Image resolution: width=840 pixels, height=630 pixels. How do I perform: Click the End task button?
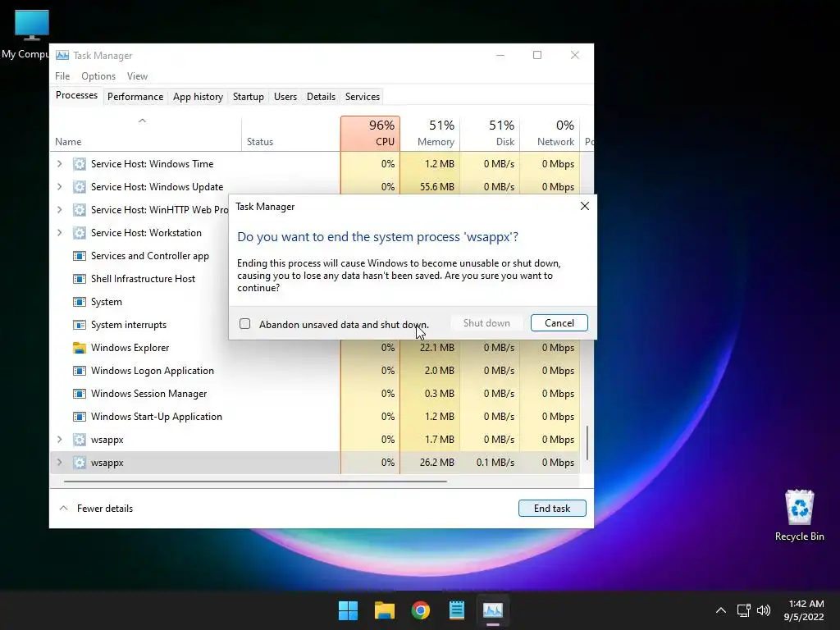click(x=552, y=509)
